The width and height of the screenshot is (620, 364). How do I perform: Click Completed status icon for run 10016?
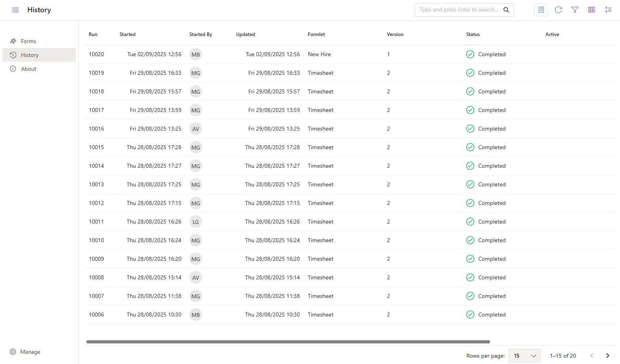(x=470, y=129)
